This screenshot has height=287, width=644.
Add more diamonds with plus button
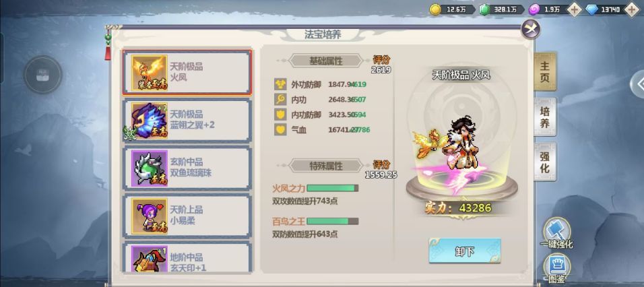tap(632, 10)
